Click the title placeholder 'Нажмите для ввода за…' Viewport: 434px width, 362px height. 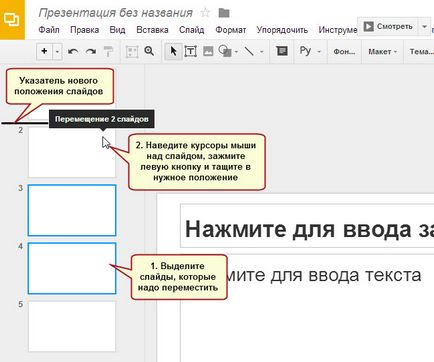click(x=307, y=226)
